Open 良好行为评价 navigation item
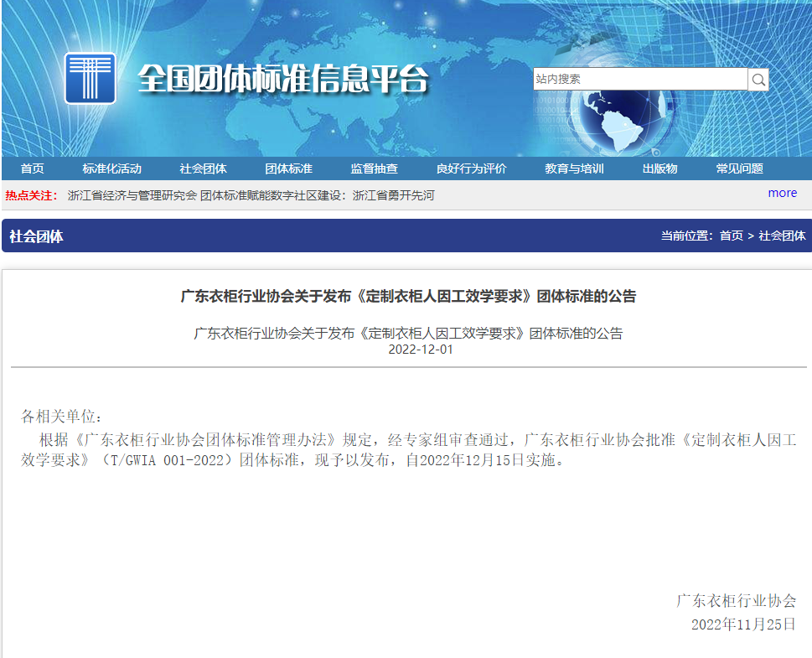 [471, 168]
